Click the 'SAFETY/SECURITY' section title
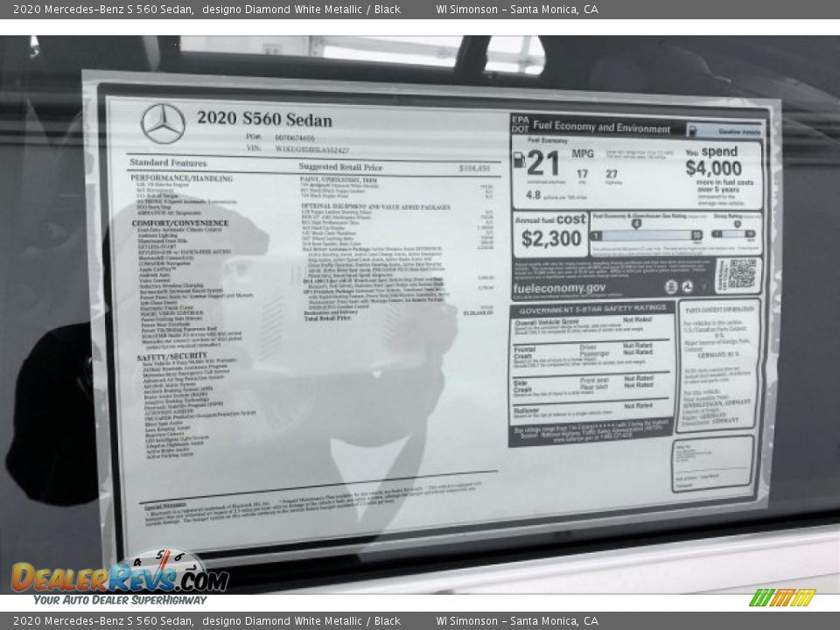This screenshot has height=630, width=840. click(x=172, y=357)
